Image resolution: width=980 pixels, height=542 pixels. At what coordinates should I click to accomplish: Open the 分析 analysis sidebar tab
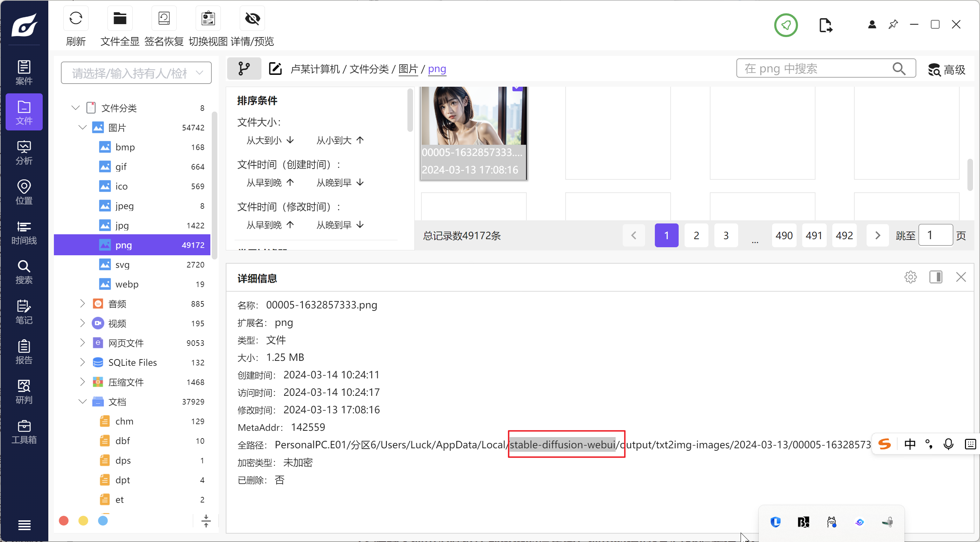(24, 153)
